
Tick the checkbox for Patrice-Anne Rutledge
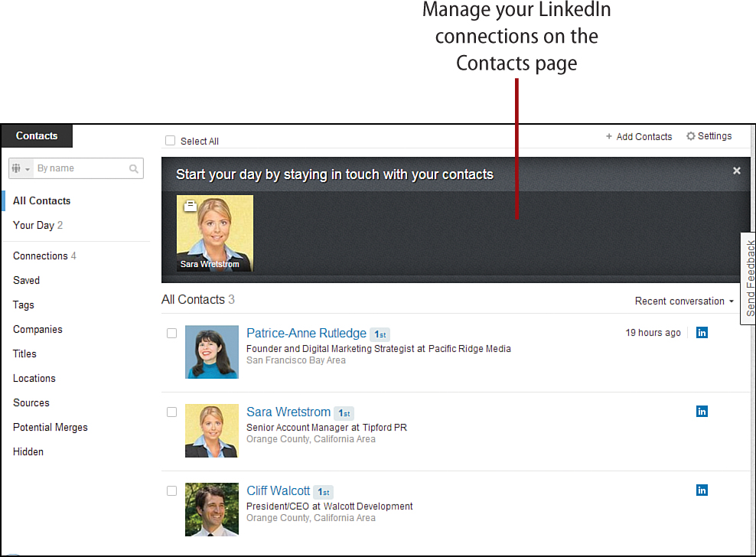[171, 334]
